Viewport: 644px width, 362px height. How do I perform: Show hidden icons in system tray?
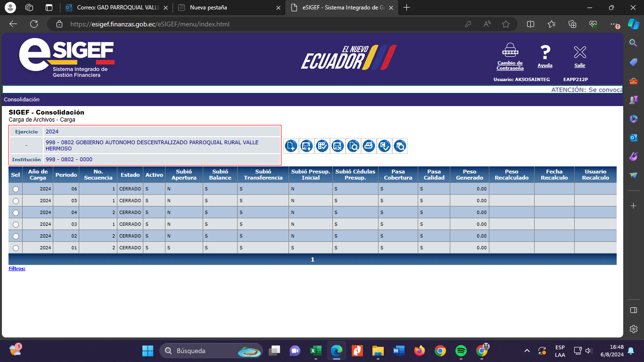527,351
